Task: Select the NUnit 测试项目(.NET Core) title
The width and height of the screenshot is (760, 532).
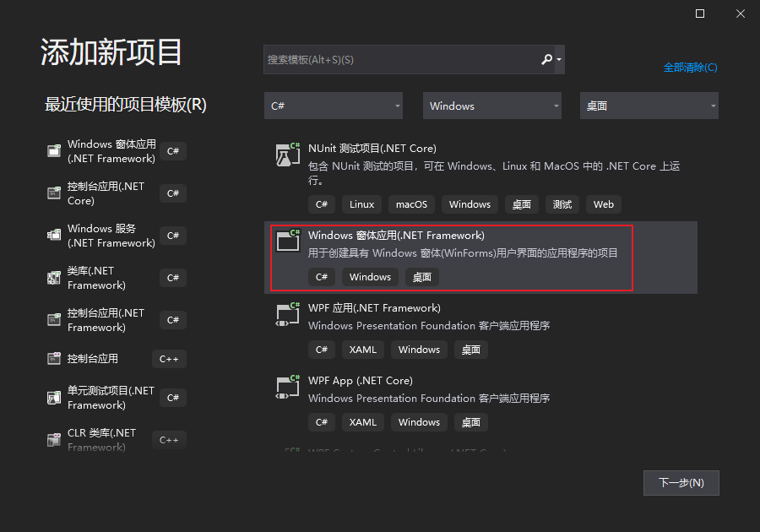Action: (x=372, y=149)
